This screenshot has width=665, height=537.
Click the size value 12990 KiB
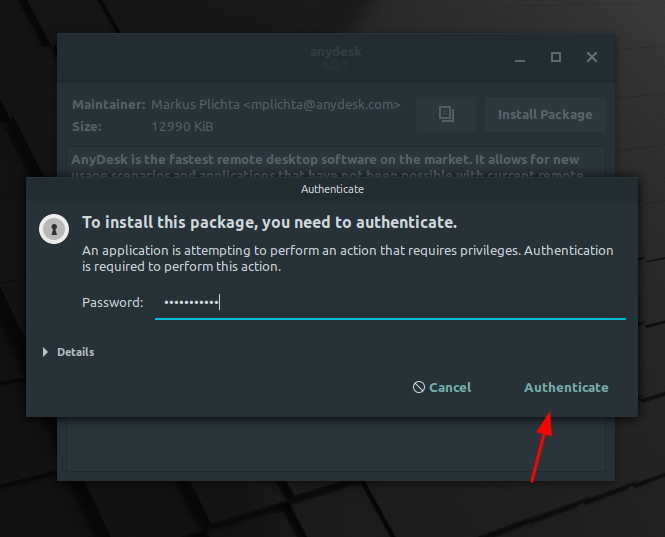(x=182, y=127)
